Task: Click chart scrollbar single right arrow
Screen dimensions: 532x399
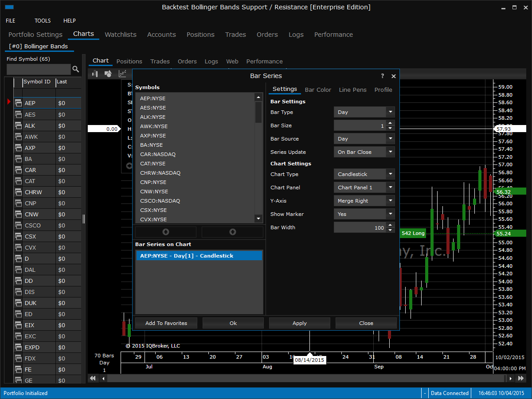Action: tap(510, 378)
